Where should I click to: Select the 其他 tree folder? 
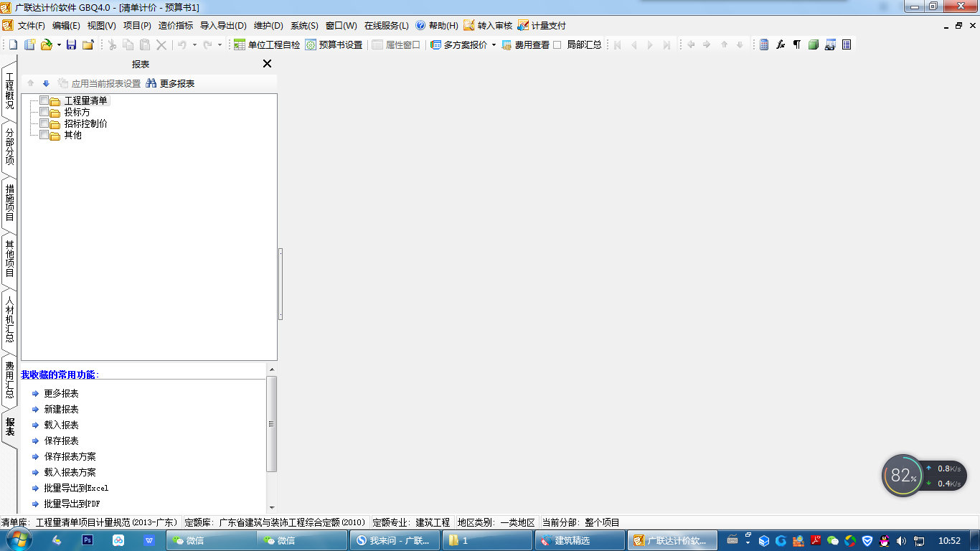click(x=73, y=135)
